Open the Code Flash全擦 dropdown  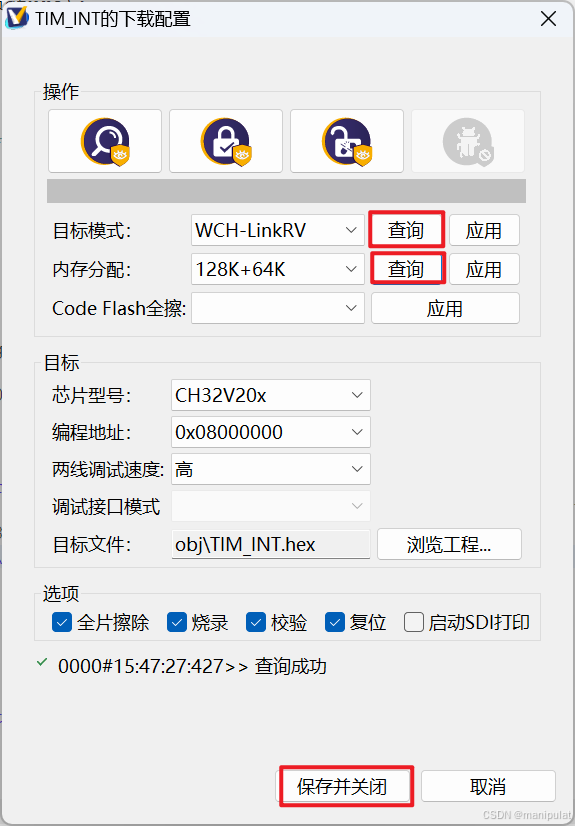277,308
